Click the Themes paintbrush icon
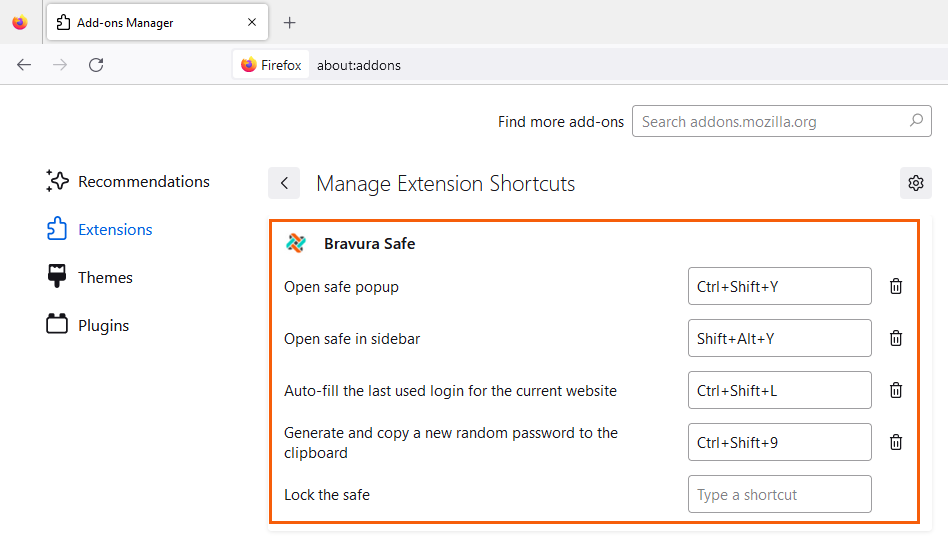This screenshot has height=537, width=948. click(x=57, y=276)
